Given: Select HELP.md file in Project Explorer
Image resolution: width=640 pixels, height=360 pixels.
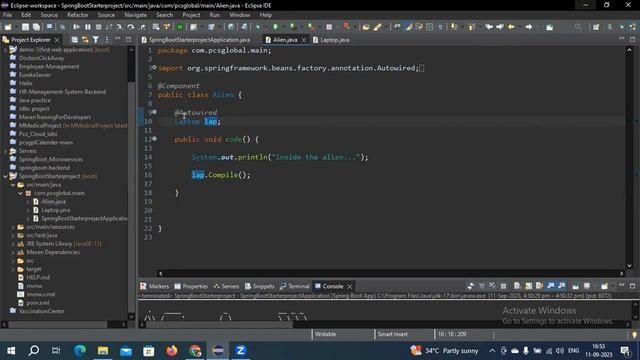Looking at the screenshot, I should pyautogui.click(x=38, y=278).
